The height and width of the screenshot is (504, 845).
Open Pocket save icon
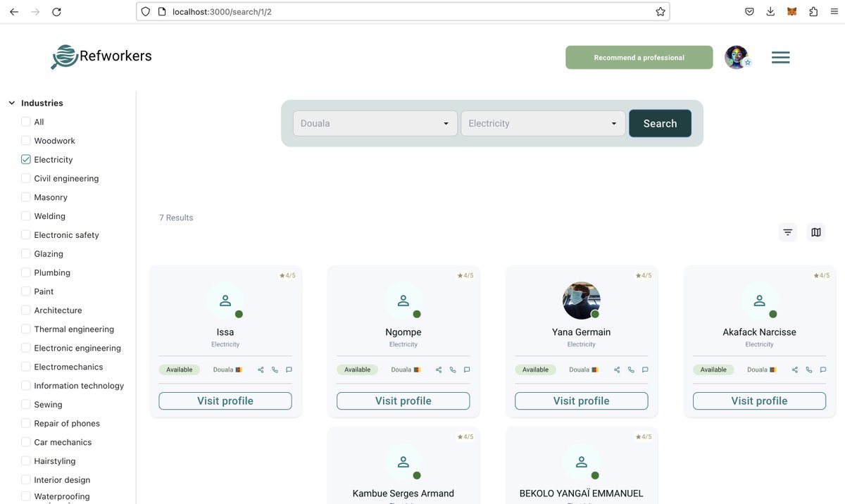750,12
